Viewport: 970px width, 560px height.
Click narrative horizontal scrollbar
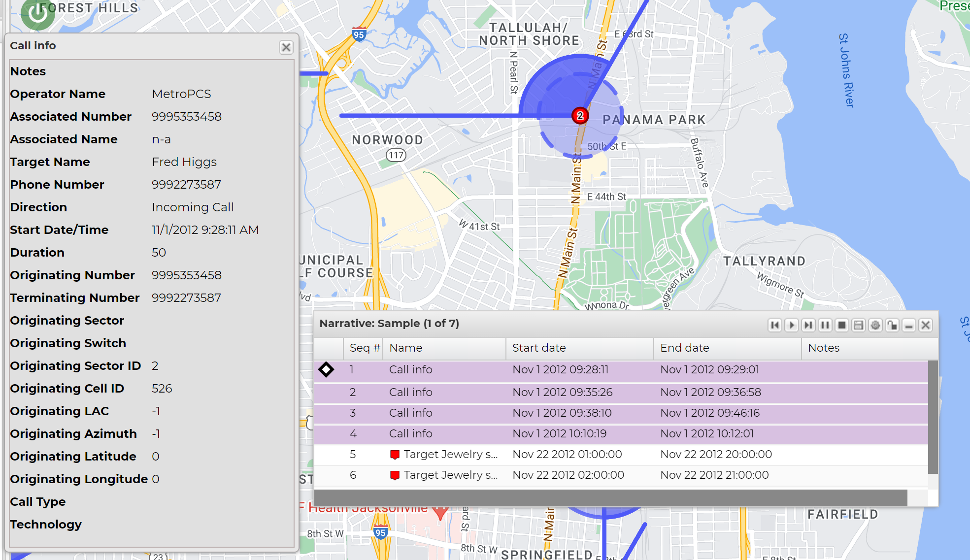(x=611, y=497)
